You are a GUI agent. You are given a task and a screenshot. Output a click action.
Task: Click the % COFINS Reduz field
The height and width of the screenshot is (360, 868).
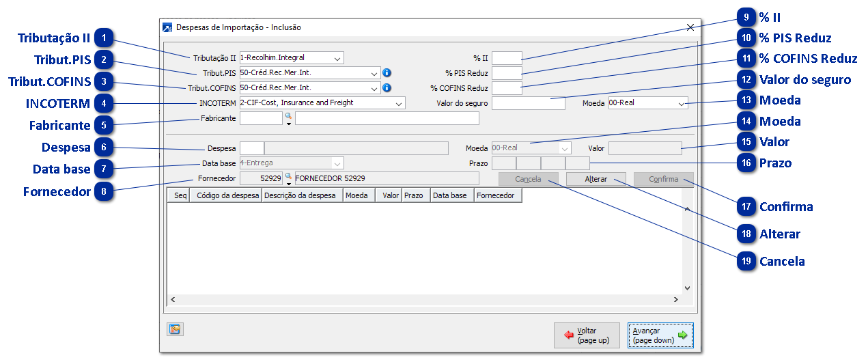pos(507,88)
